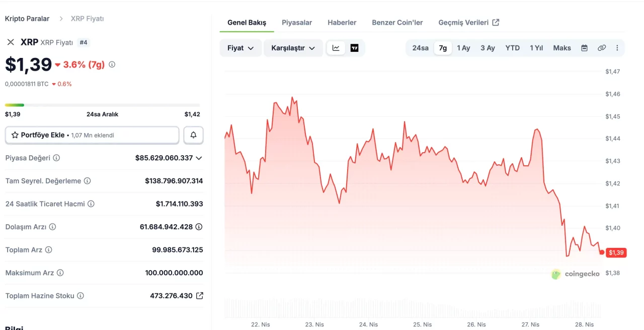Go to Kripto Paralar breadcrumb link
644x330 pixels.
(x=27, y=18)
